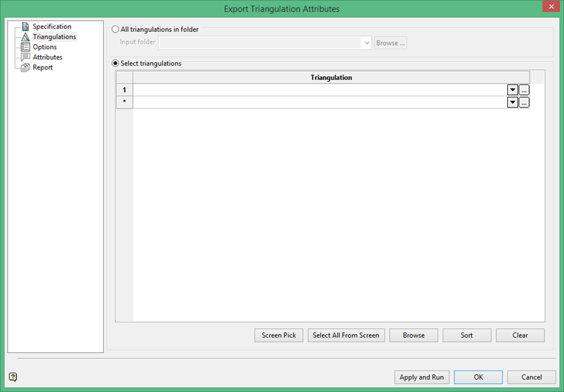Click the Options list icon
The width and height of the screenshot is (564, 392).
click(25, 47)
